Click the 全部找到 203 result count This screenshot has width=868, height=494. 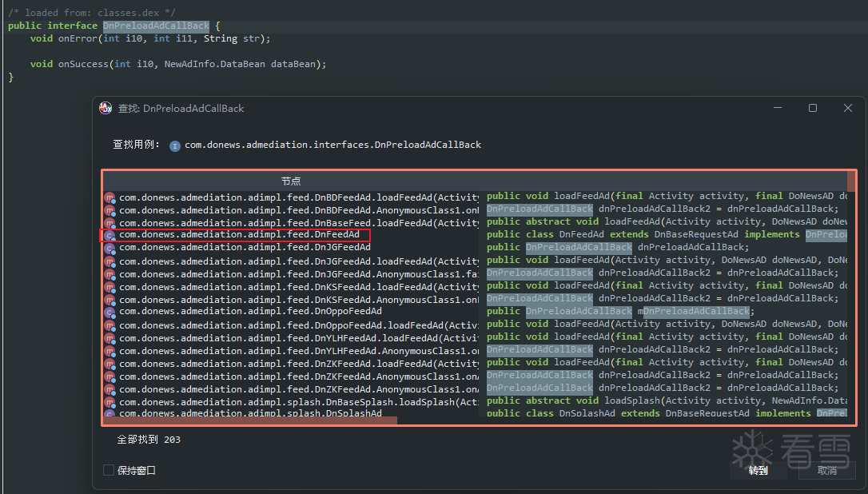pos(149,440)
